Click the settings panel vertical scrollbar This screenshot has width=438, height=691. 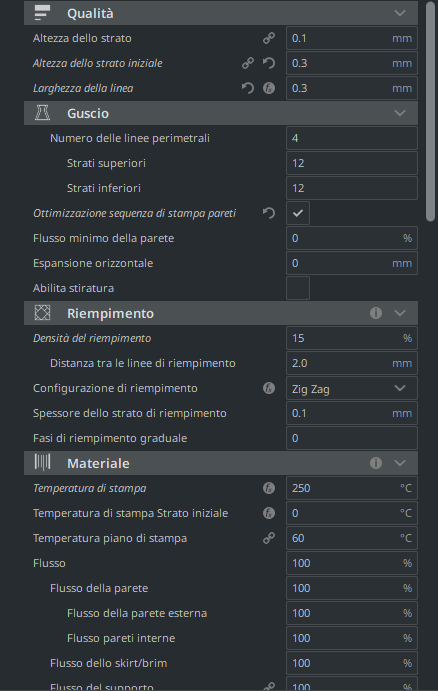tap(431, 111)
